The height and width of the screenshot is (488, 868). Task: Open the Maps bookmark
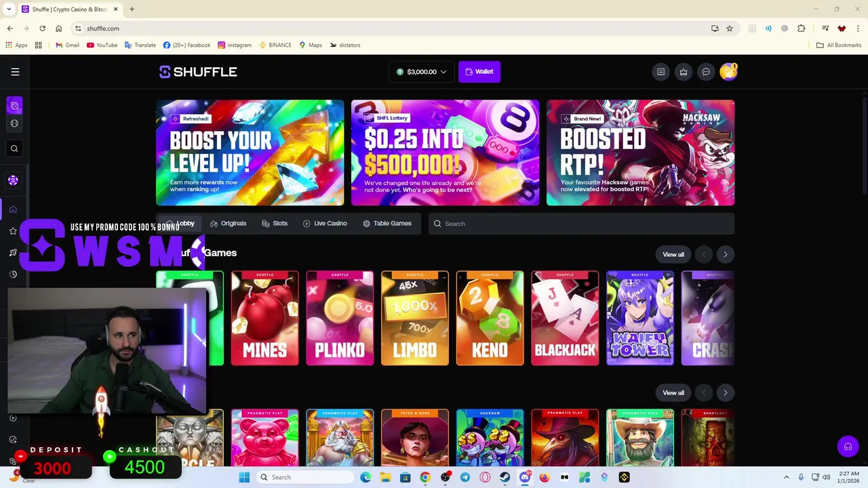click(311, 45)
